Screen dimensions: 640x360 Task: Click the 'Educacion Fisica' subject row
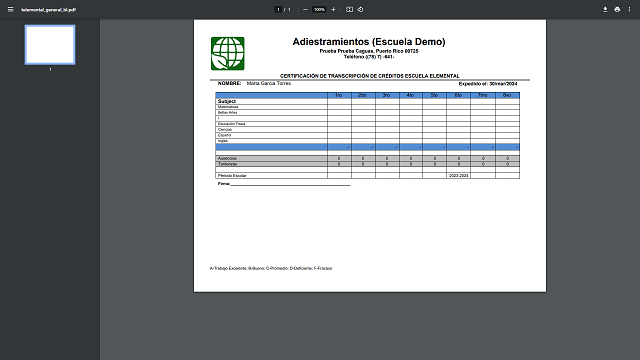click(367, 124)
